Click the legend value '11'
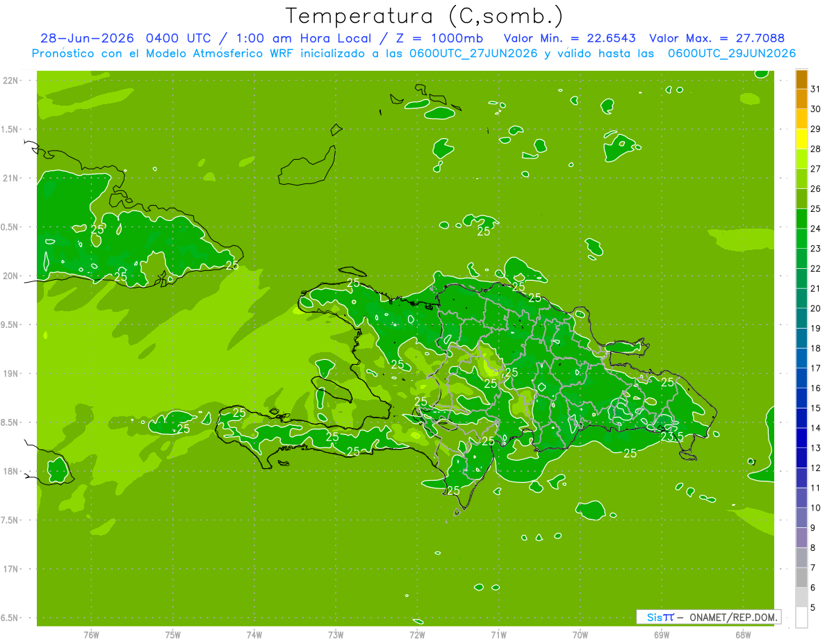Screen dimensions: 834x644 (x=816, y=488)
